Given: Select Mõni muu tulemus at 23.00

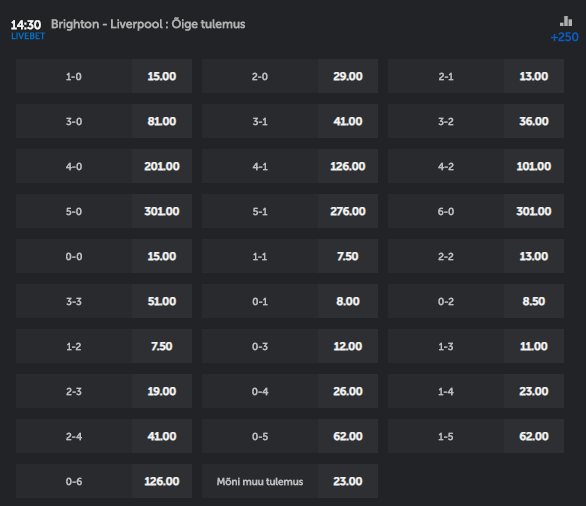Looking at the screenshot, I should 290,481.
